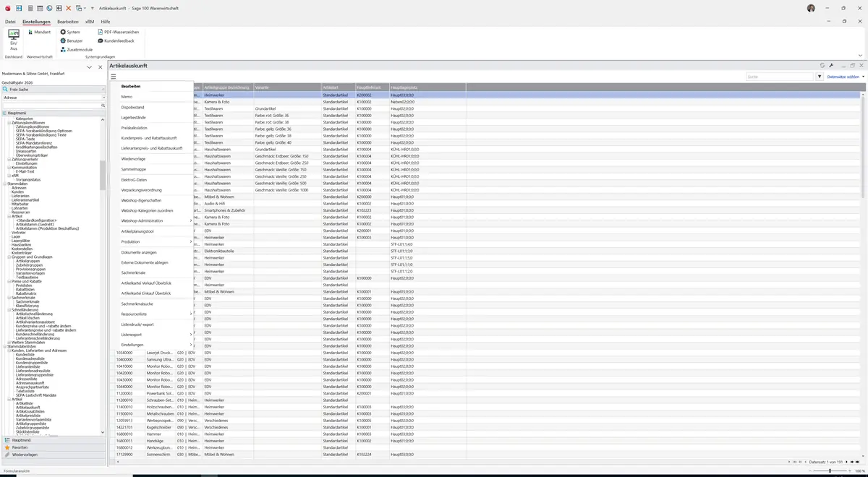Open the Hilfe menu
Viewport: 868px width, 477px height.
point(106,22)
